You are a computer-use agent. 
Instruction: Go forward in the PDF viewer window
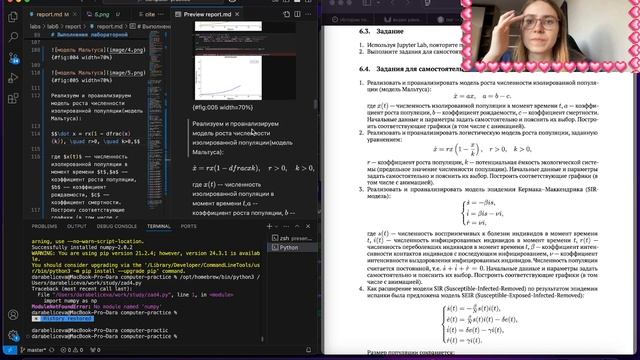[x=409, y=3]
